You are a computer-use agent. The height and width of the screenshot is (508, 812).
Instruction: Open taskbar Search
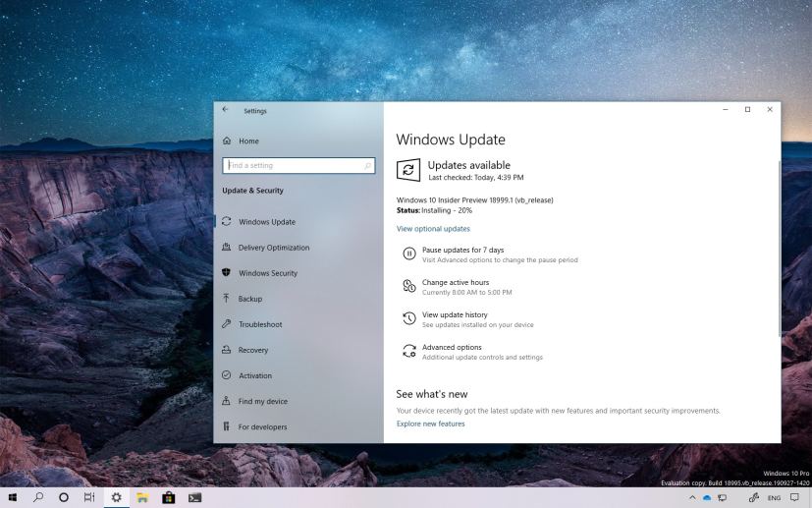[38, 497]
